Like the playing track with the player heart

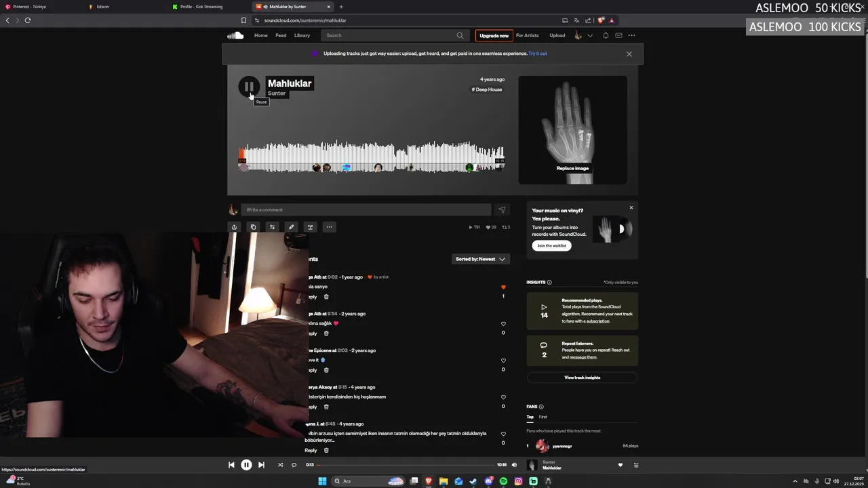(620, 465)
